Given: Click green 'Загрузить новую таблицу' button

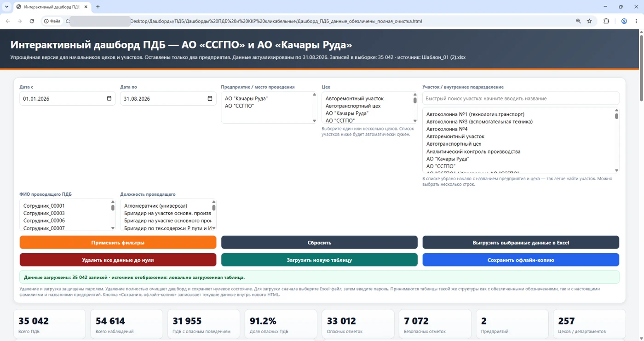Looking at the screenshot, I should click(x=319, y=260).
